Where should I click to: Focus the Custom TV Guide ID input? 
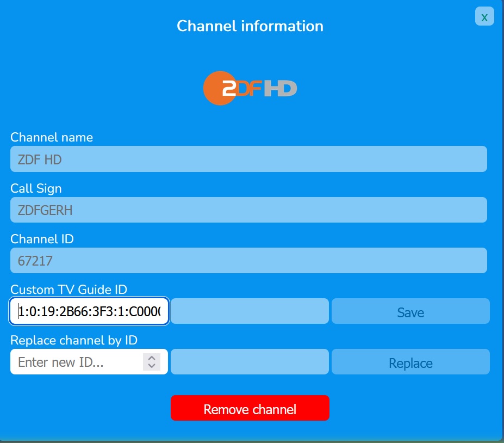[89, 311]
